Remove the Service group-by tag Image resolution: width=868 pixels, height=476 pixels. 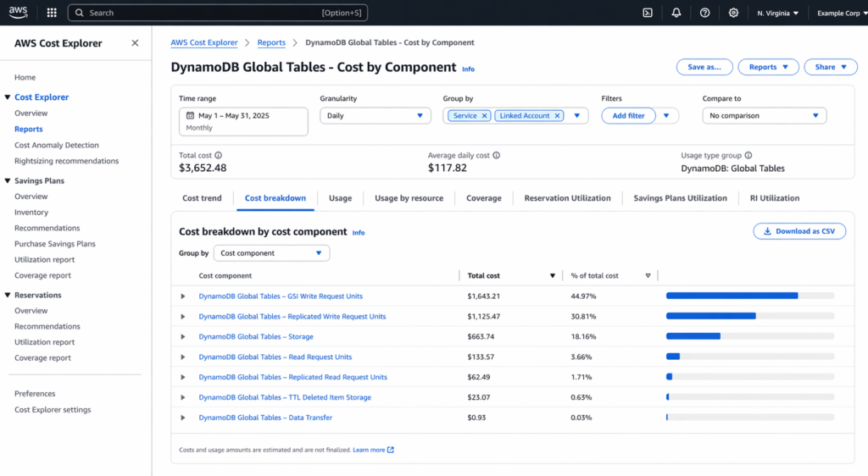pyautogui.click(x=484, y=115)
